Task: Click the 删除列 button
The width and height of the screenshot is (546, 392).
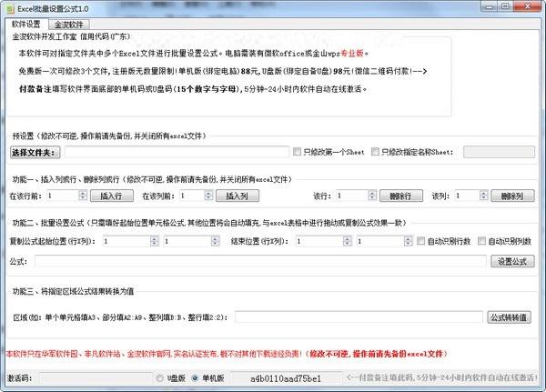Action: coord(512,196)
